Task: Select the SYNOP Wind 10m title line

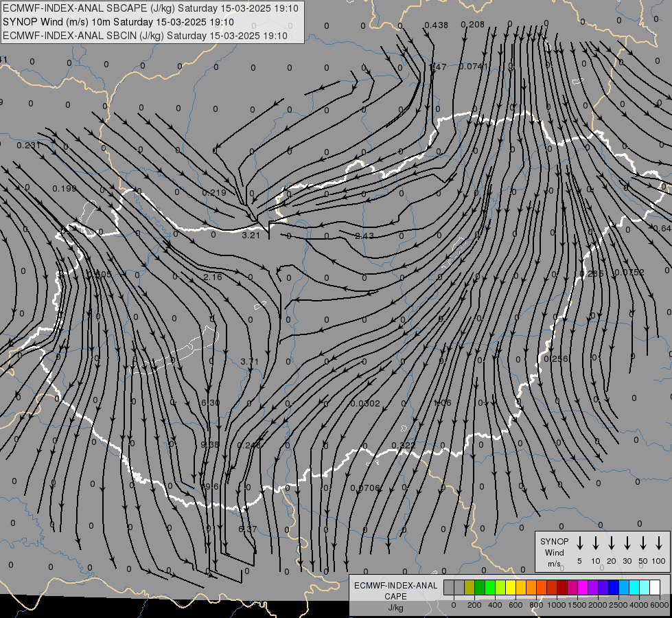Action: pos(118,22)
